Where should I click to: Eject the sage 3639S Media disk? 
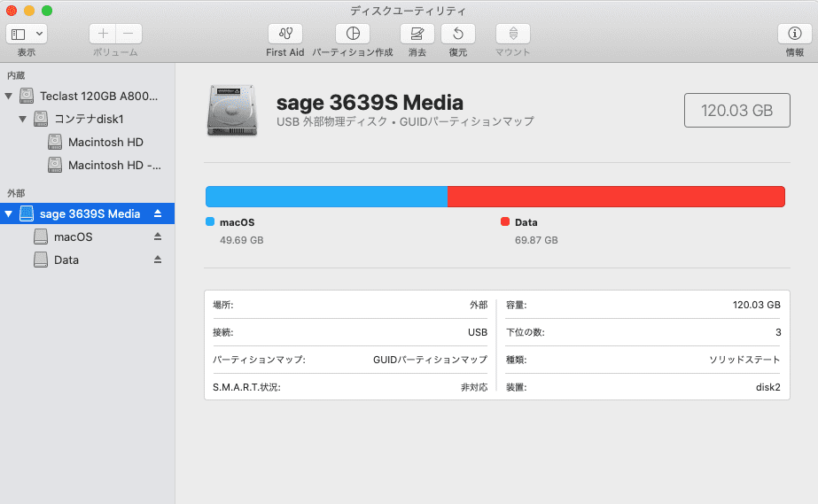[158, 213]
